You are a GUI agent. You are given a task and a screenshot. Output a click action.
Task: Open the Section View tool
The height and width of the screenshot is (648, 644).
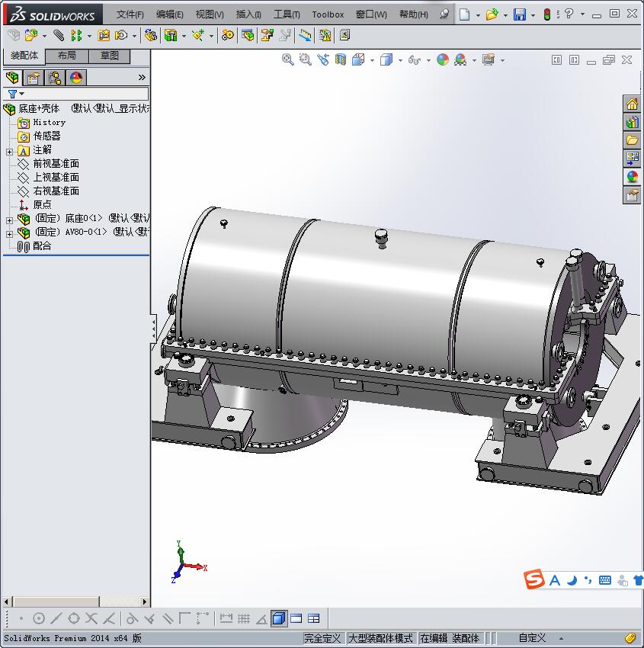pos(338,59)
